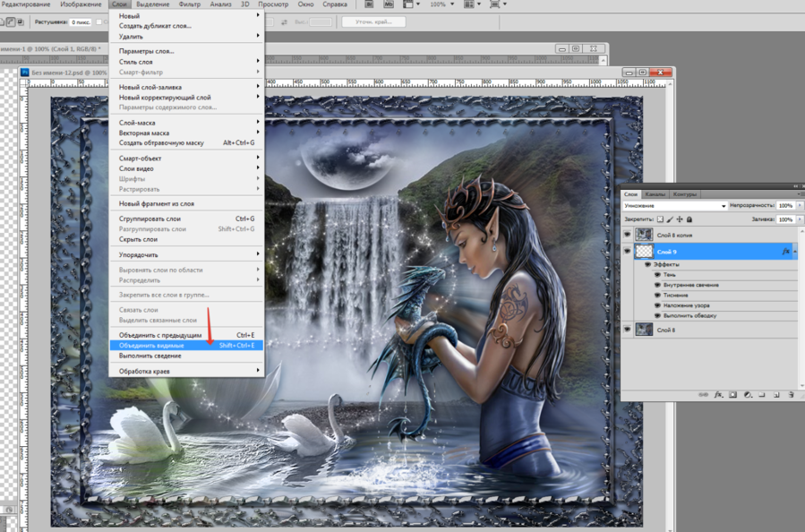Hide the Слой 9 layer
The height and width of the screenshot is (532, 805).
point(627,251)
